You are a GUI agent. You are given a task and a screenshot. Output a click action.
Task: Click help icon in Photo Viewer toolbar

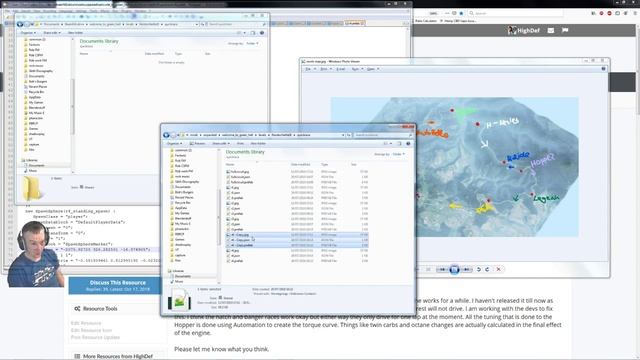tap(604, 69)
